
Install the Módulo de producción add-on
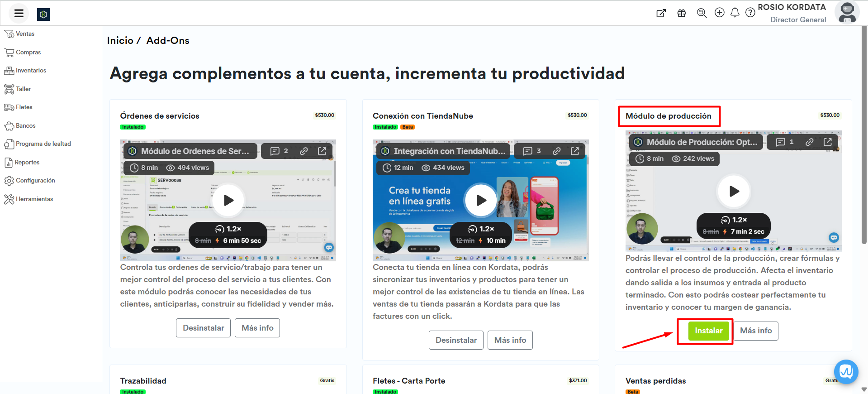[x=708, y=331]
